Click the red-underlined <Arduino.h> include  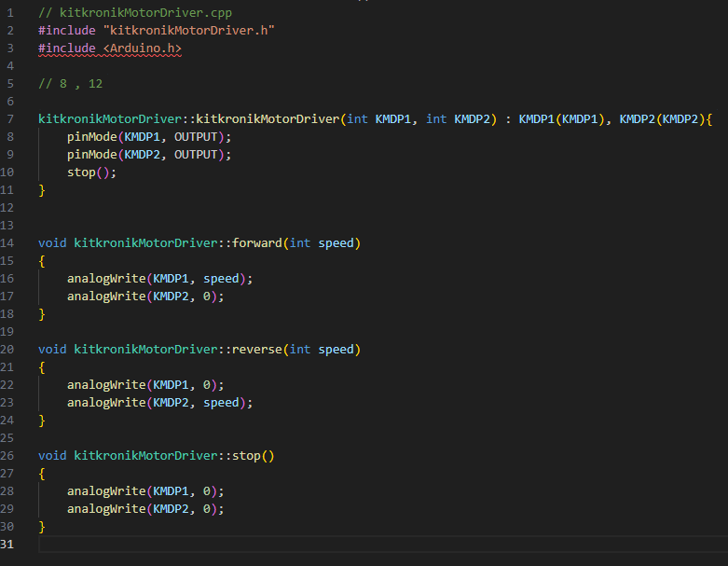click(142, 48)
